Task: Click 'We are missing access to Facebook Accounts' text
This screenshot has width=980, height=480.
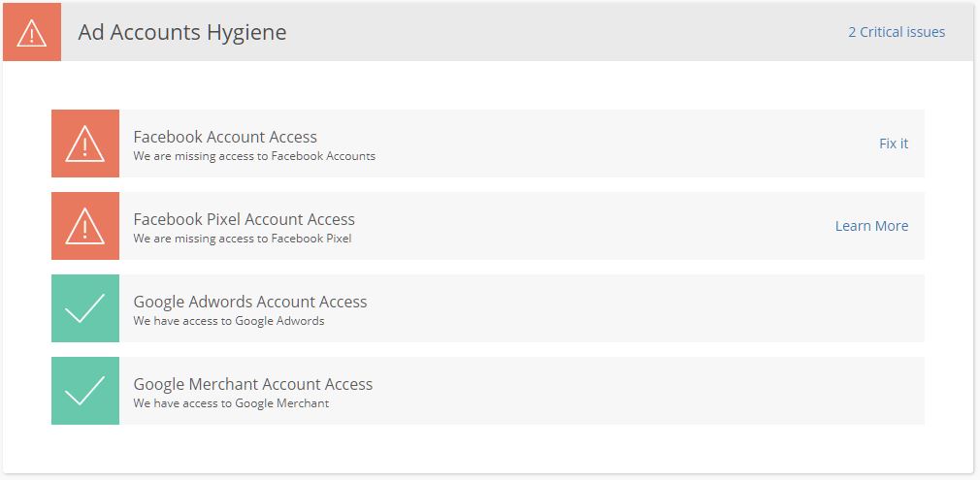Action: click(x=254, y=156)
